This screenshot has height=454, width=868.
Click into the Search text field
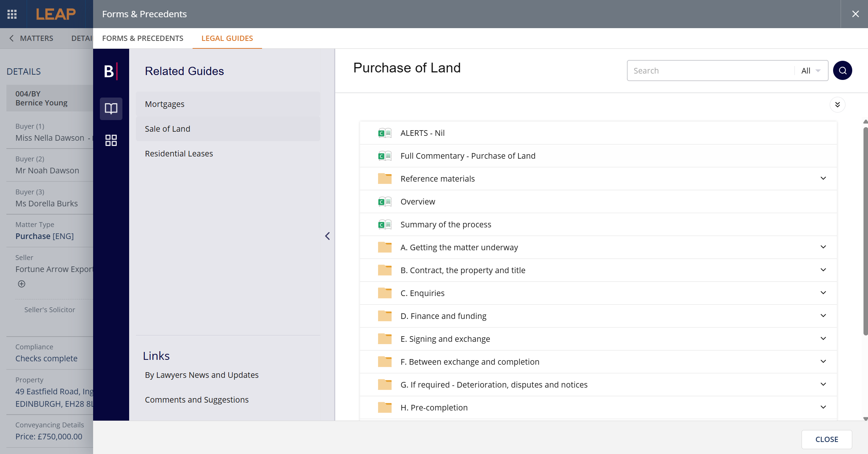click(710, 71)
